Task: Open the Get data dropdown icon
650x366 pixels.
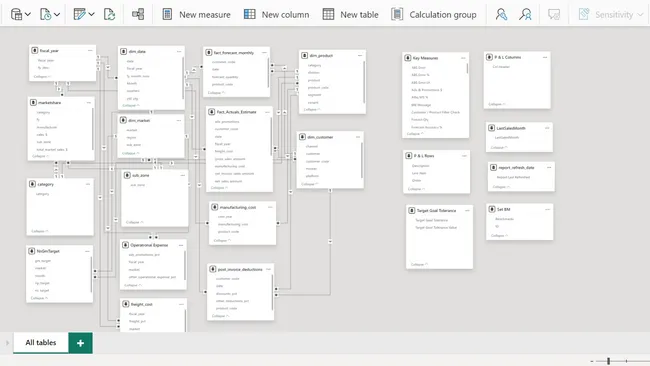Action: coord(20,15)
